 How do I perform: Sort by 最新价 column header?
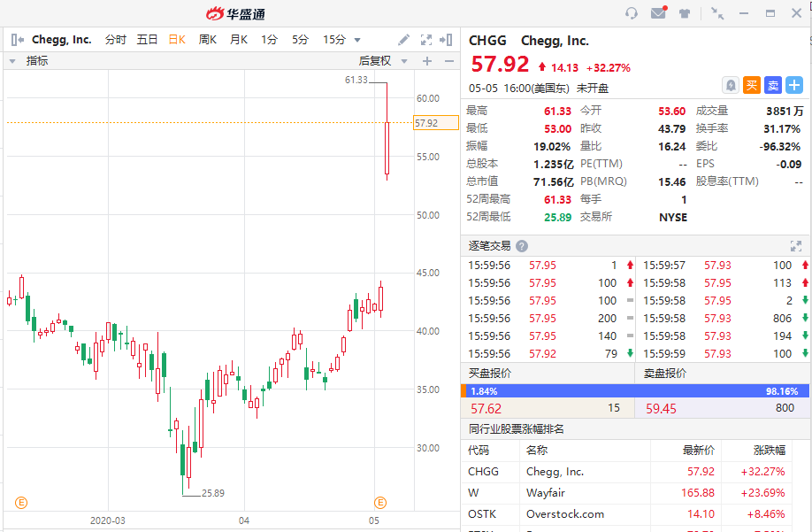pyautogui.click(x=698, y=451)
